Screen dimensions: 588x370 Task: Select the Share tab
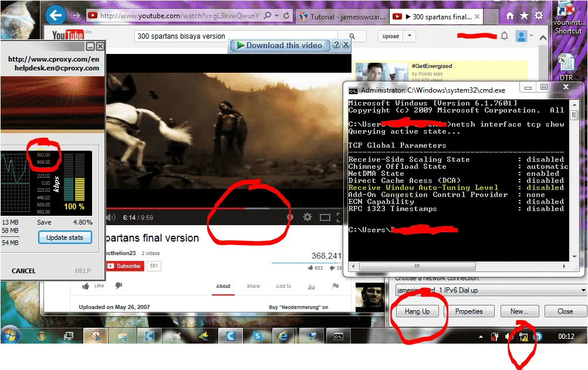tap(253, 286)
